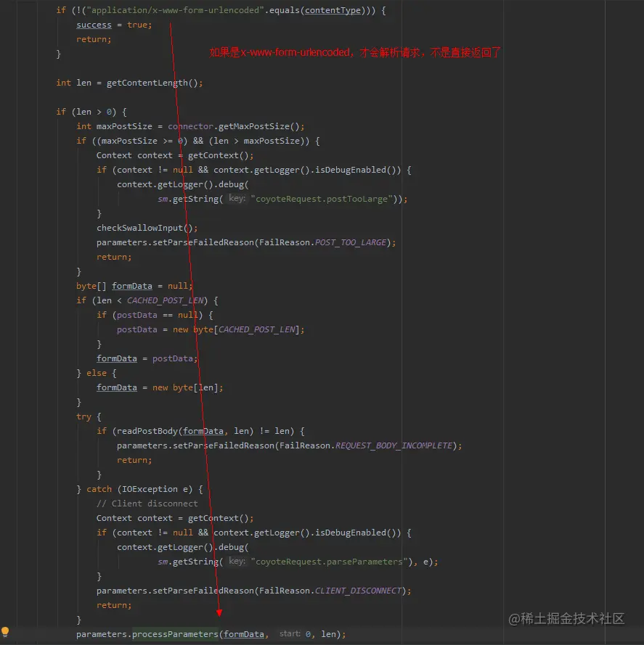
Task: Click the CLIENT_DISCONNECT constant
Action: pos(358,591)
